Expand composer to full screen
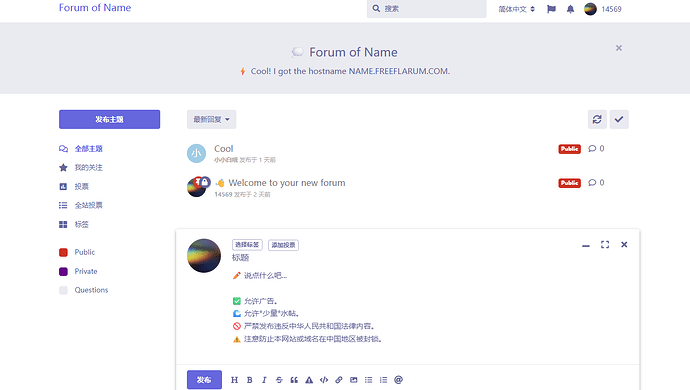 coord(605,245)
